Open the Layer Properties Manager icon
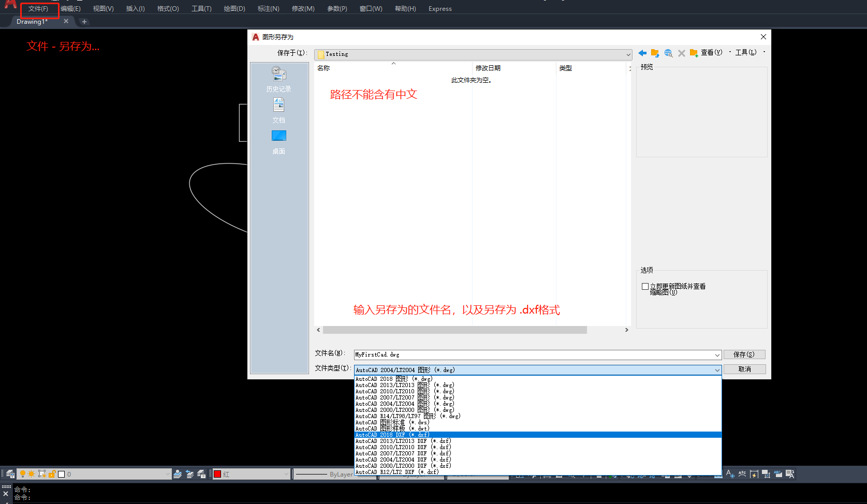This screenshot has width=867, height=504. tap(10, 473)
